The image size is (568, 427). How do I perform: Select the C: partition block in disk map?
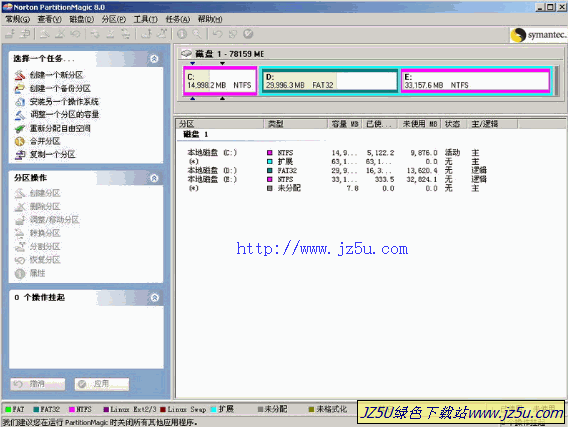click(x=220, y=81)
